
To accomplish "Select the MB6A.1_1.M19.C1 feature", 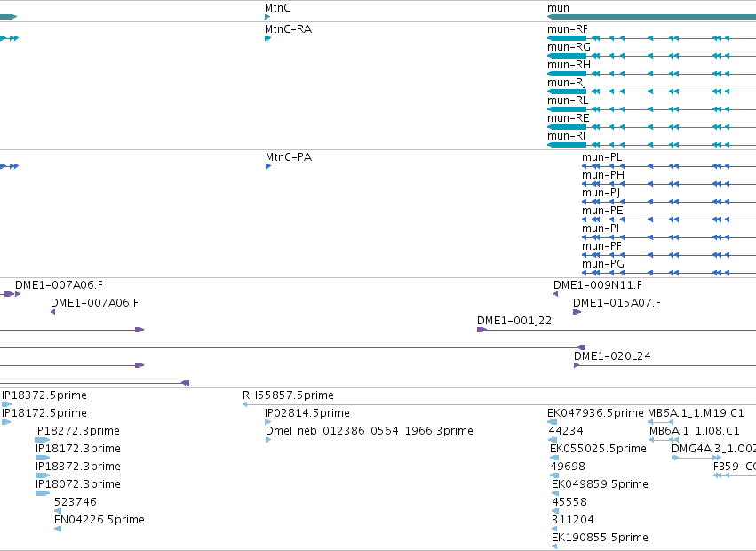I will (696, 413).
